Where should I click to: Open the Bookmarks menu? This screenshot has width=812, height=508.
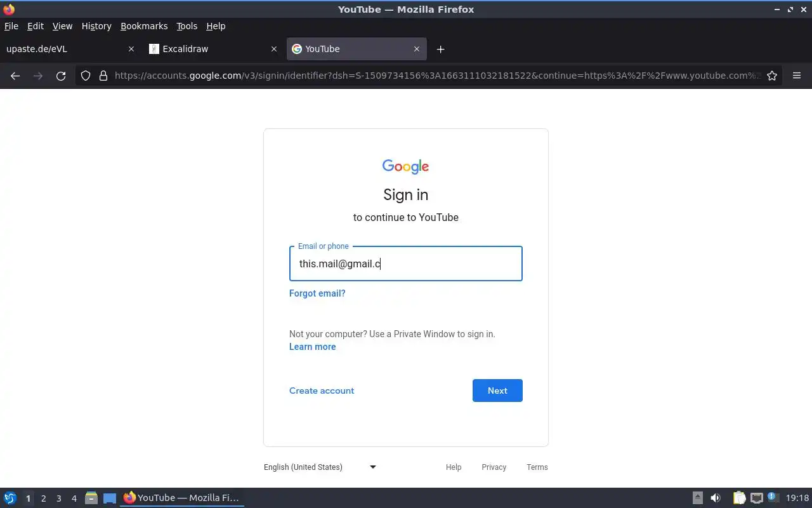(144, 26)
